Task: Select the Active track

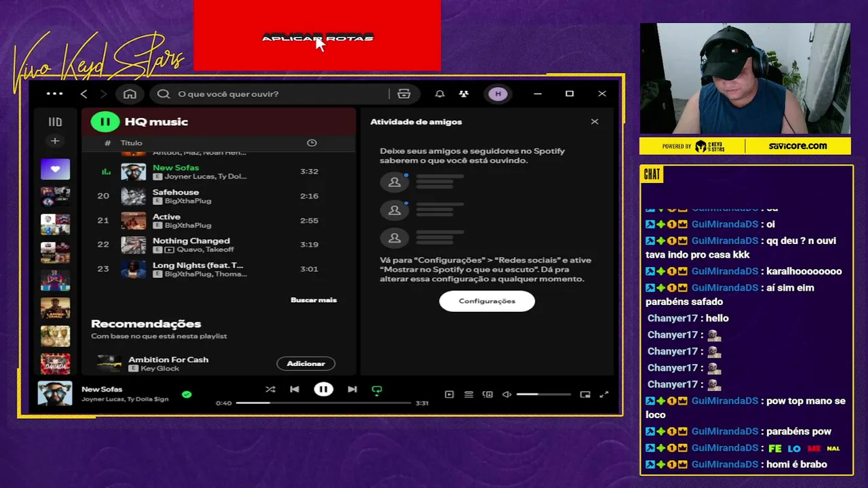Action: pyautogui.click(x=218, y=220)
